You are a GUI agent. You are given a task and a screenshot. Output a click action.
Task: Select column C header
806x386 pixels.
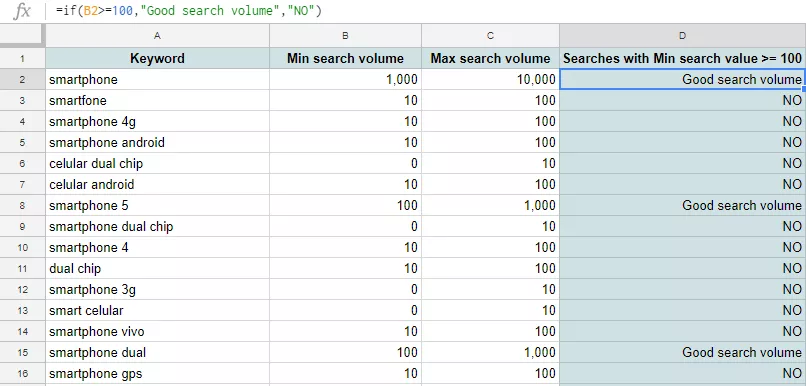[490, 35]
